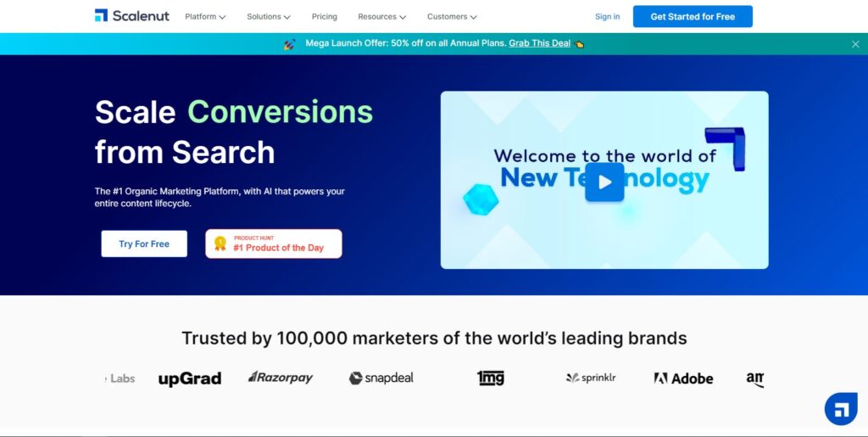The height and width of the screenshot is (437, 868).
Task: Click the upGrad brand logo
Action: [x=190, y=378]
